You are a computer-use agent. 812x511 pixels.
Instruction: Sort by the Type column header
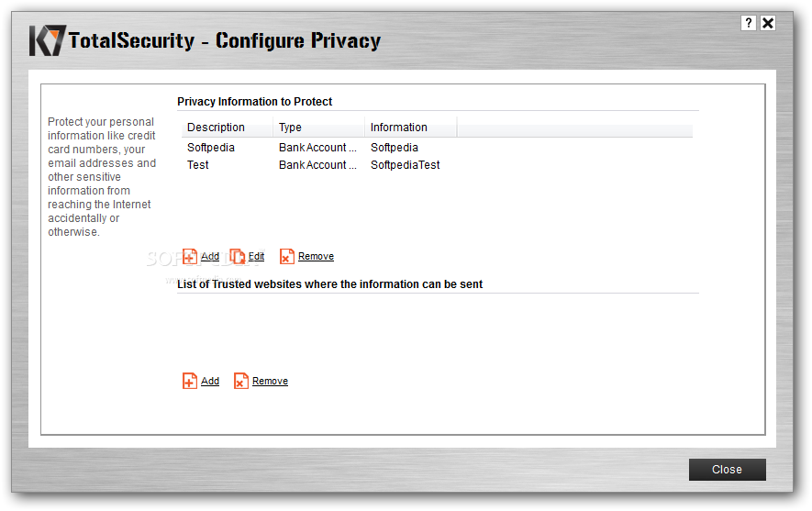319,128
